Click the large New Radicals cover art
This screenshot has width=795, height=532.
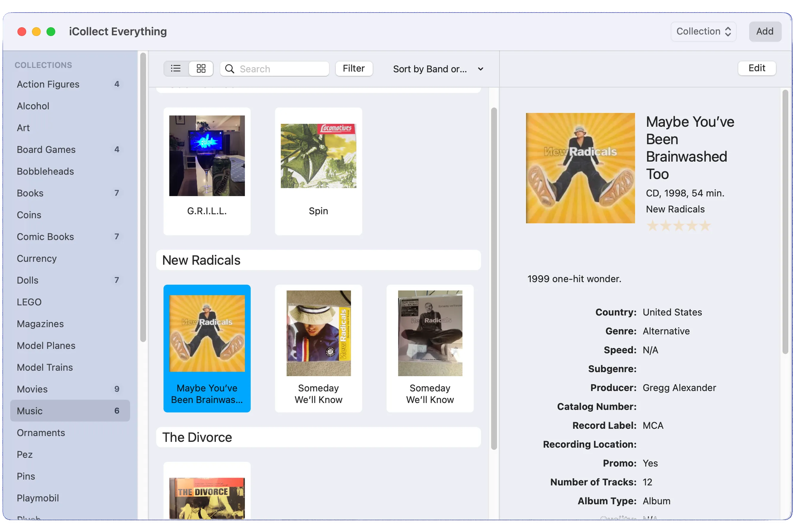click(x=580, y=168)
